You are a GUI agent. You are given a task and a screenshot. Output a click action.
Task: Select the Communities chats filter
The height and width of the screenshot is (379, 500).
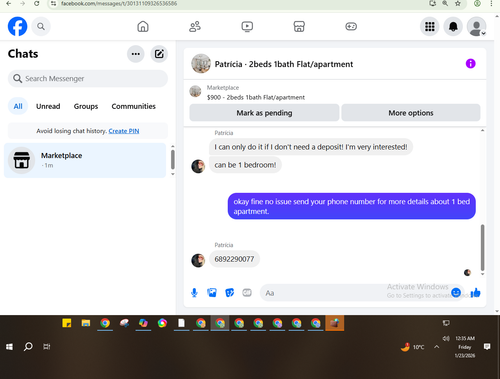click(134, 106)
